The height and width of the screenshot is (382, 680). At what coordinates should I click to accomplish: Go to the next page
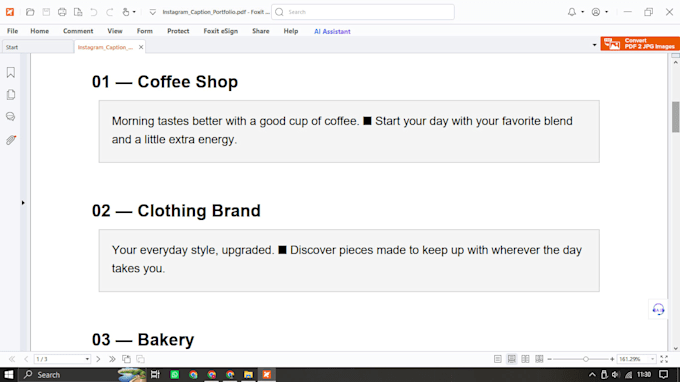click(x=98, y=359)
